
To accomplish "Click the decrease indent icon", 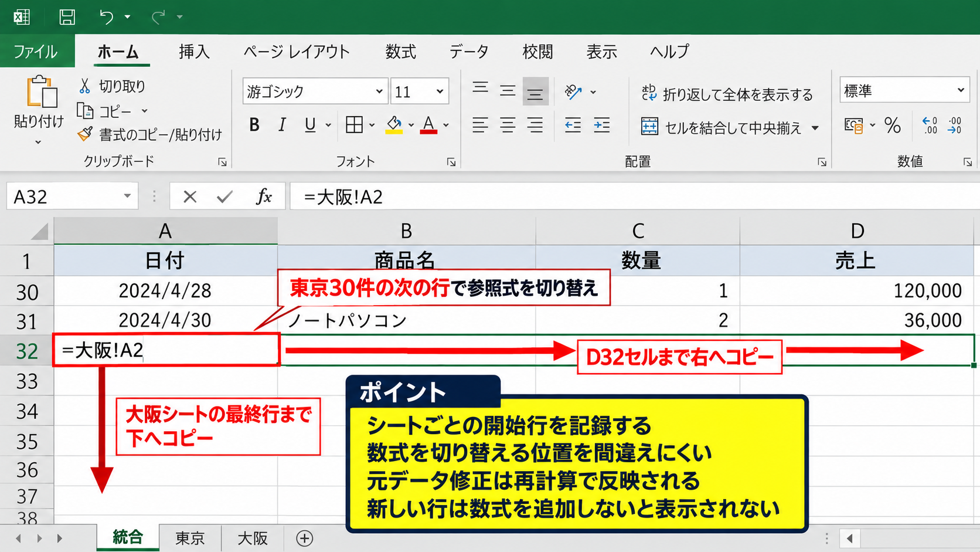I will (x=573, y=125).
